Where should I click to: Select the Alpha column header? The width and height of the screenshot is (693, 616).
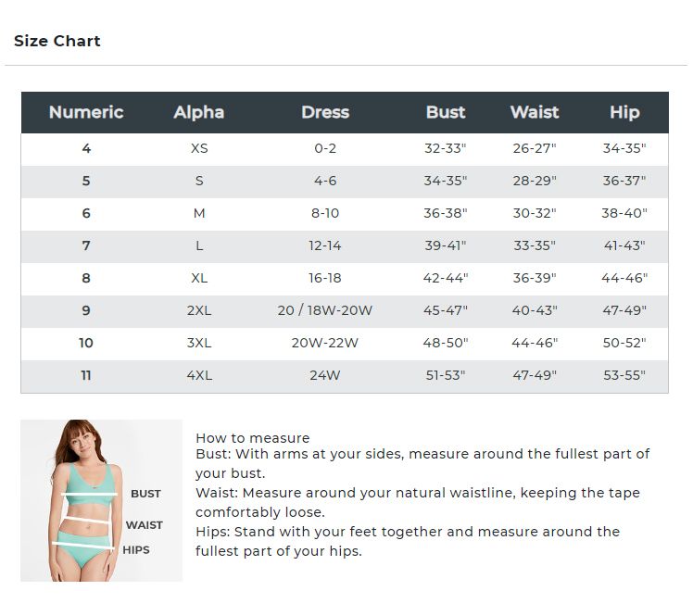click(x=199, y=112)
